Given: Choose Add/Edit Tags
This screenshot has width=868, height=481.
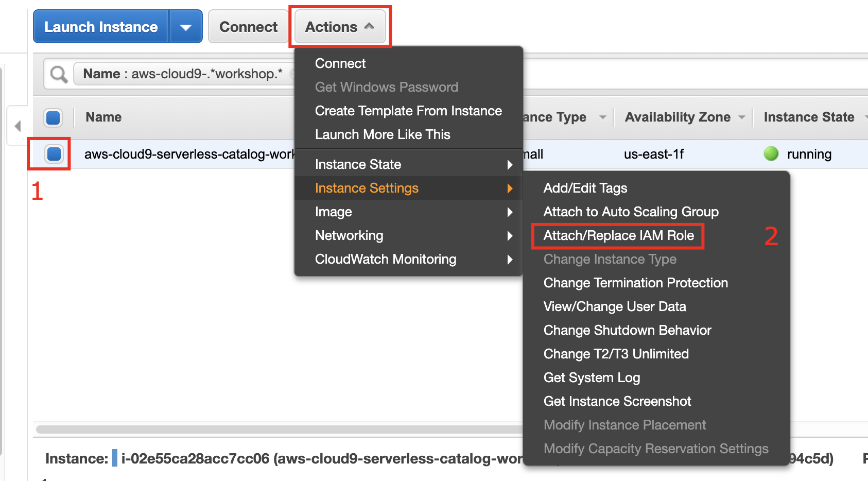Looking at the screenshot, I should click(x=585, y=188).
